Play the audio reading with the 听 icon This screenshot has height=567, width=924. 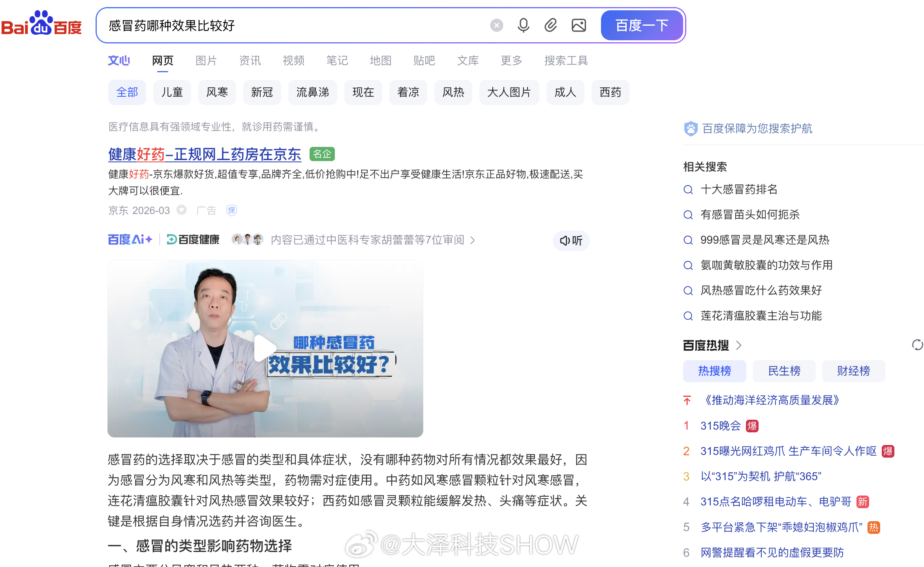click(x=571, y=240)
